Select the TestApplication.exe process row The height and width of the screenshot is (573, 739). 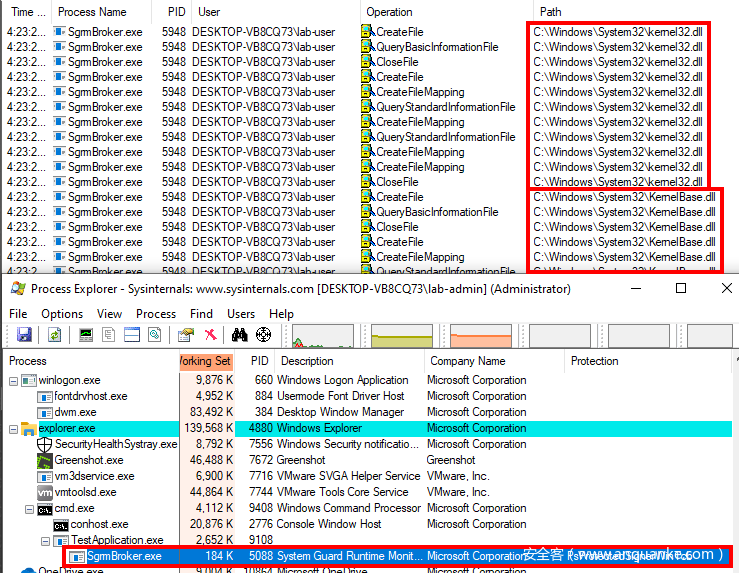click(368, 540)
